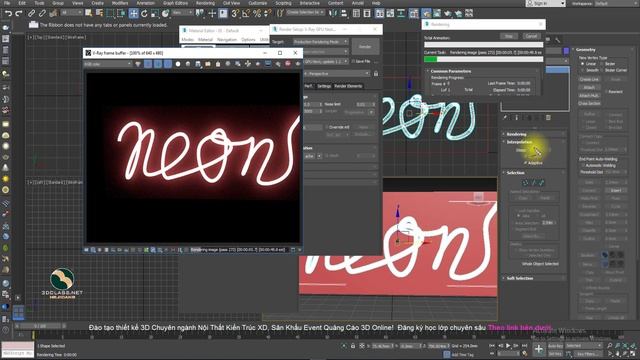
Task: Open Material menu in Material Editor
Action: (205, 40)
